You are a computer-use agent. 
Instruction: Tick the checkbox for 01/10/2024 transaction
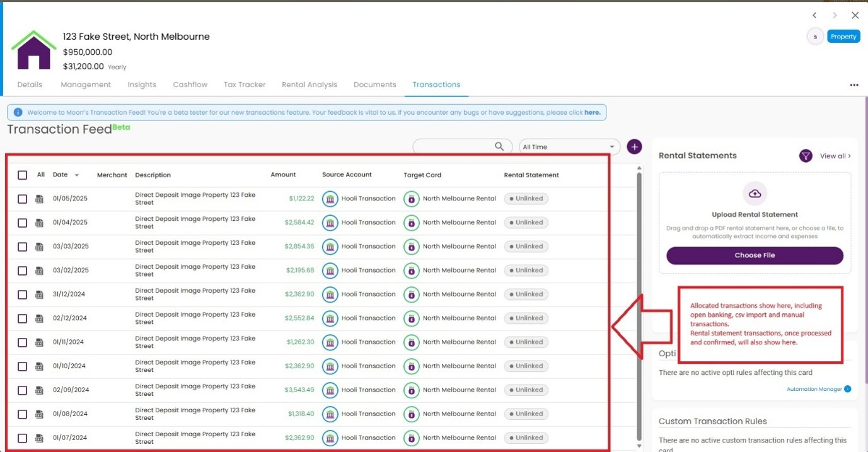22,366
